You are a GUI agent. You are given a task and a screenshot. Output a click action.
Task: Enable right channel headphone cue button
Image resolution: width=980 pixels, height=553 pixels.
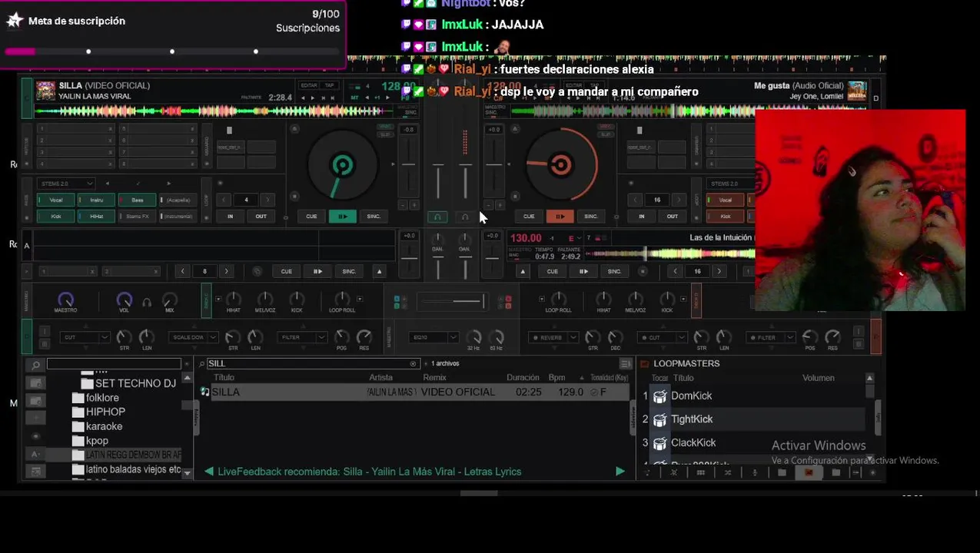click(x=465, y=217)
